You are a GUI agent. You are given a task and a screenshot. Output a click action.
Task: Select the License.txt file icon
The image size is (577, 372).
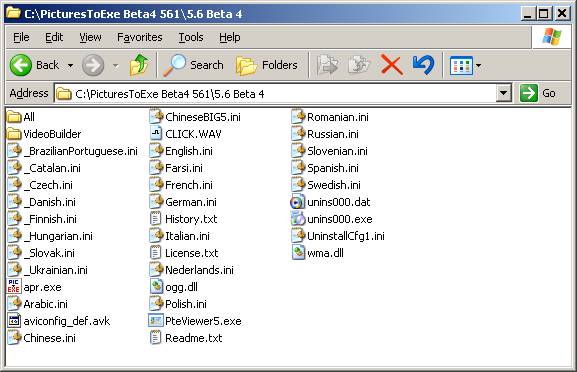point(156,253)
